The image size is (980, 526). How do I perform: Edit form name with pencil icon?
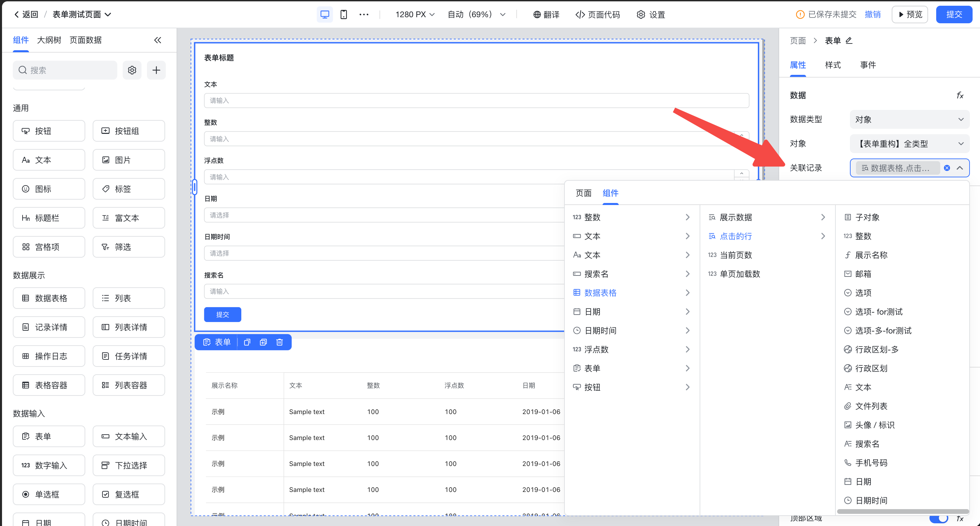tap(849, 40)
